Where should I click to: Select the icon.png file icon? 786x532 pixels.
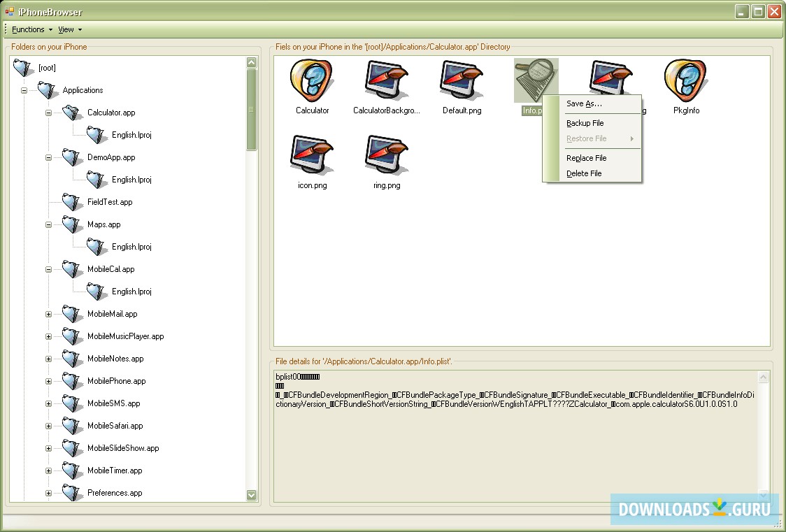(x=311, y=155)
